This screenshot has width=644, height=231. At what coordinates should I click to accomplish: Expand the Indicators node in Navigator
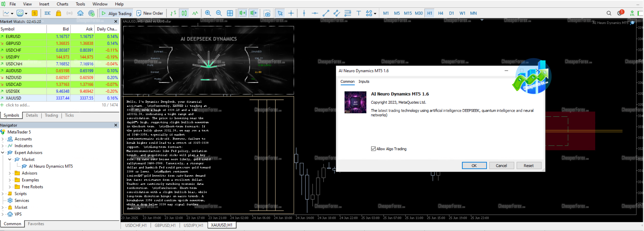3,146
